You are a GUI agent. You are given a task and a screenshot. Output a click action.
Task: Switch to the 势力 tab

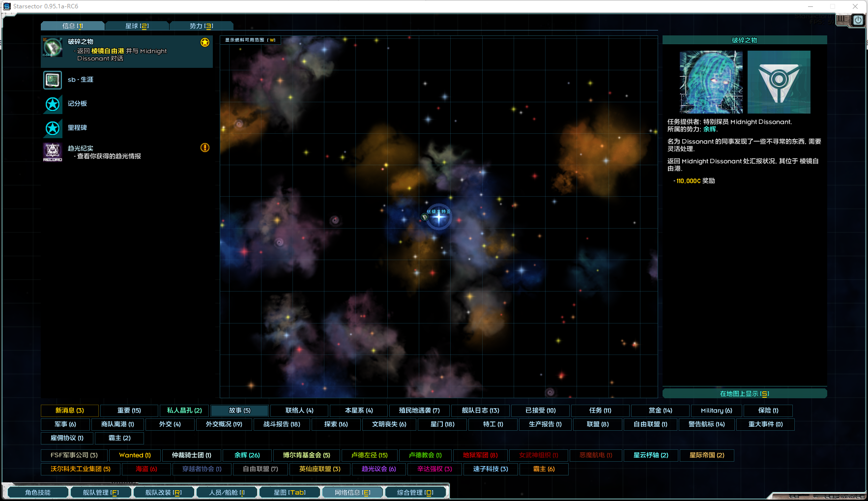tap(201, 26)
